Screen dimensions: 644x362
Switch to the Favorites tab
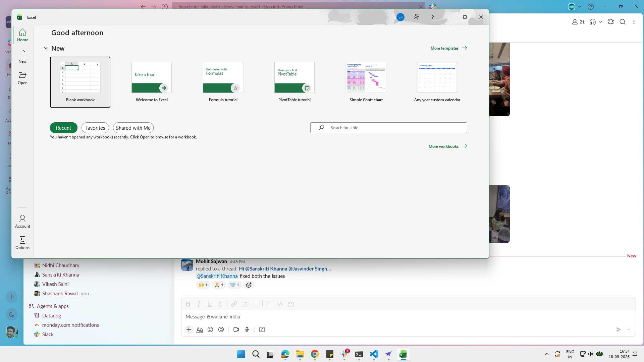pyautogui.click(x=95, y=128)
